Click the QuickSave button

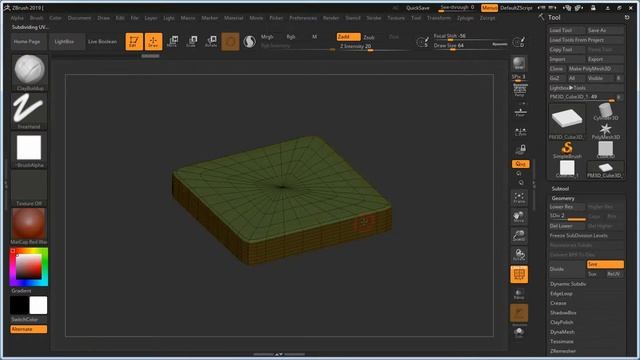click(x=418, y=8)
